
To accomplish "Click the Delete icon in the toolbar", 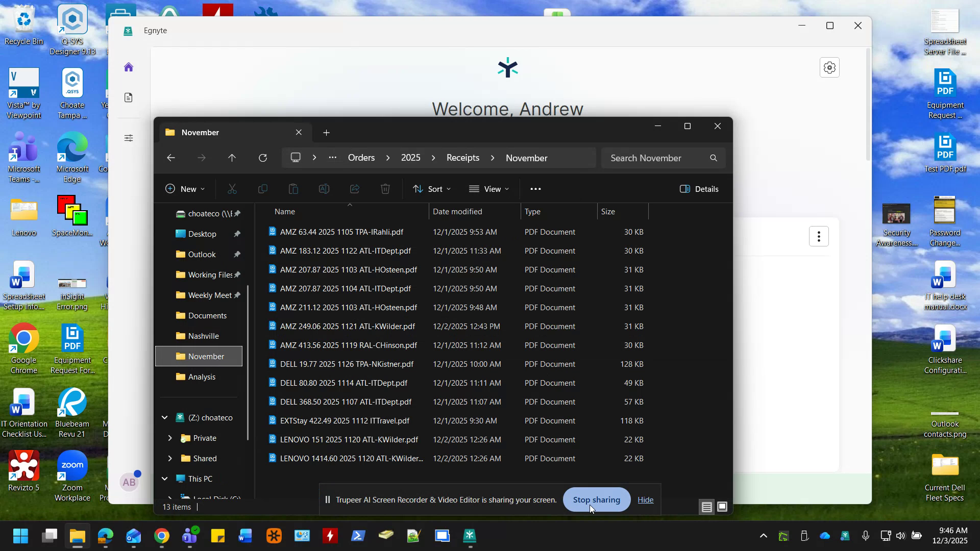I will click(x=385, y=189).
